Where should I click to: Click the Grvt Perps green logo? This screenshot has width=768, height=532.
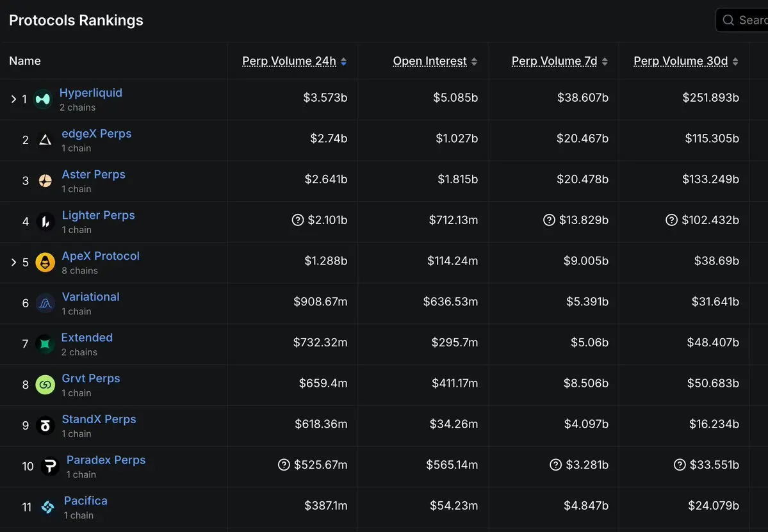point(45,385)
